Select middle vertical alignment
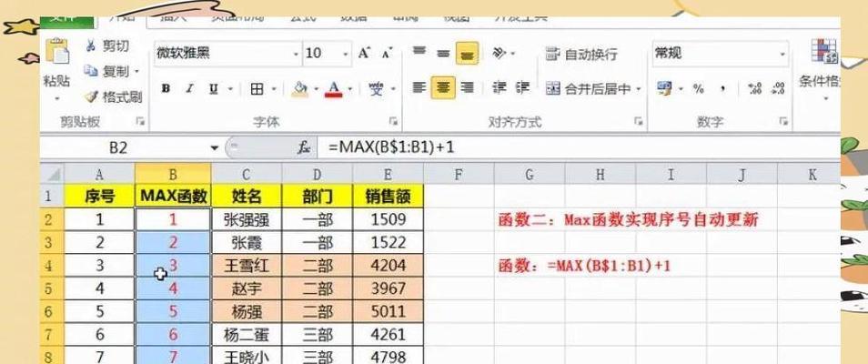The height and width of the screenshot is (364, 868). tap(443, 53)
